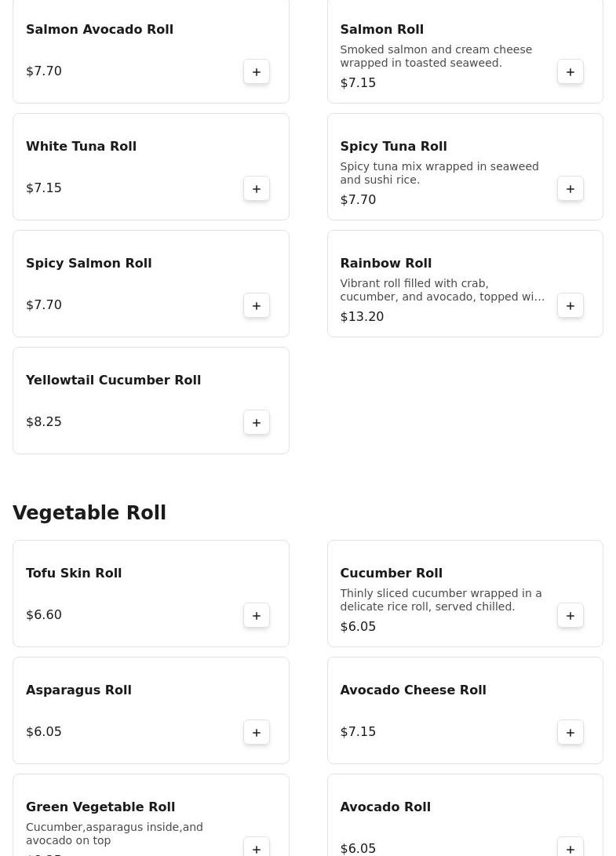Add Avocado Roll using plus button
This screenshot has height=856, width=616.
pyautogui.click(x=570, y=847)
